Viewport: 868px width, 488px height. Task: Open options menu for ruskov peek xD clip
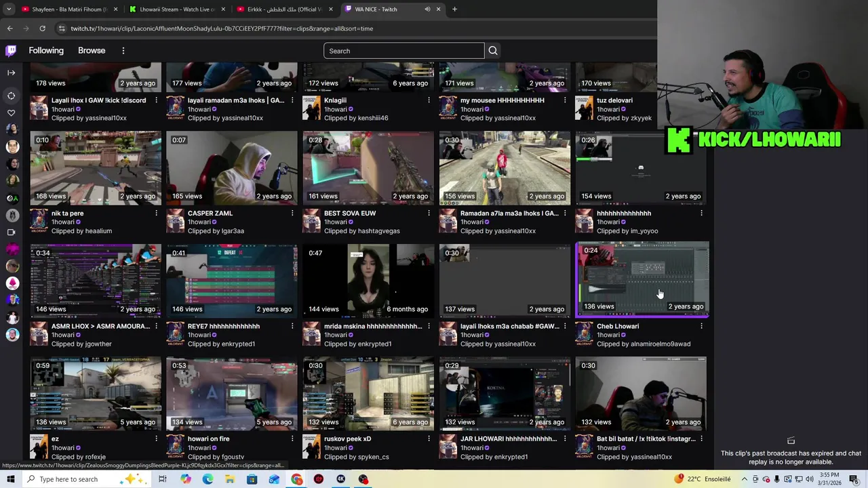(429, 439)
